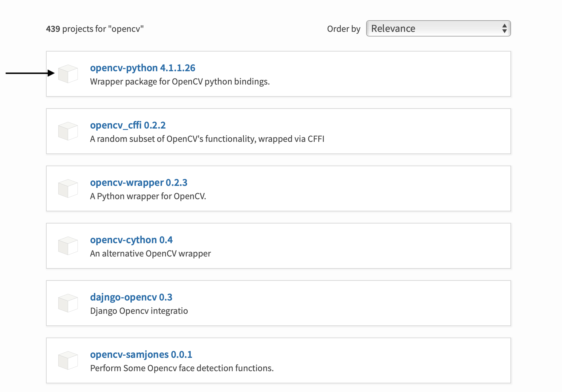Image resolution: width=562 pixels, height=392 pixels.
Task: Click the package cube icon for opencv-samjones
Action: 68,360
